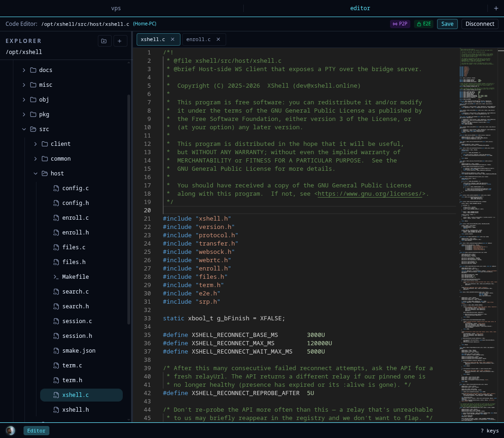Viewport: 504px width, 438px height.
Task: Click the Explorer panel scrollbar
Action: coord(129,209)
